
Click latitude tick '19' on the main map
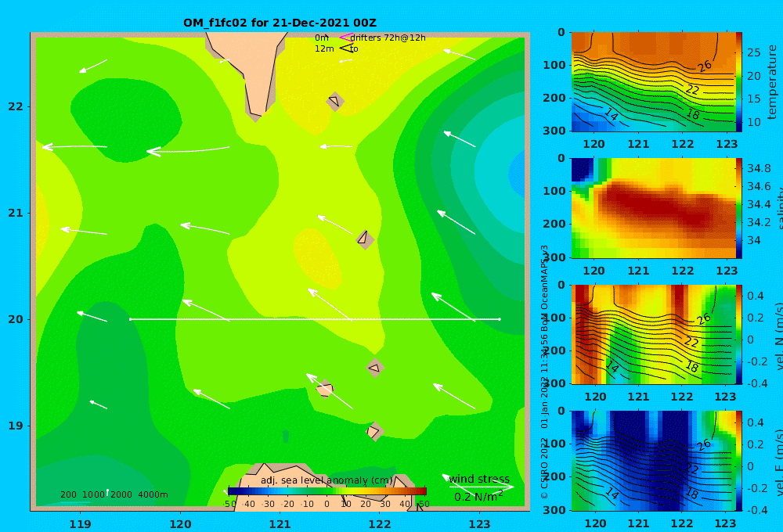(x=16, y=426)
